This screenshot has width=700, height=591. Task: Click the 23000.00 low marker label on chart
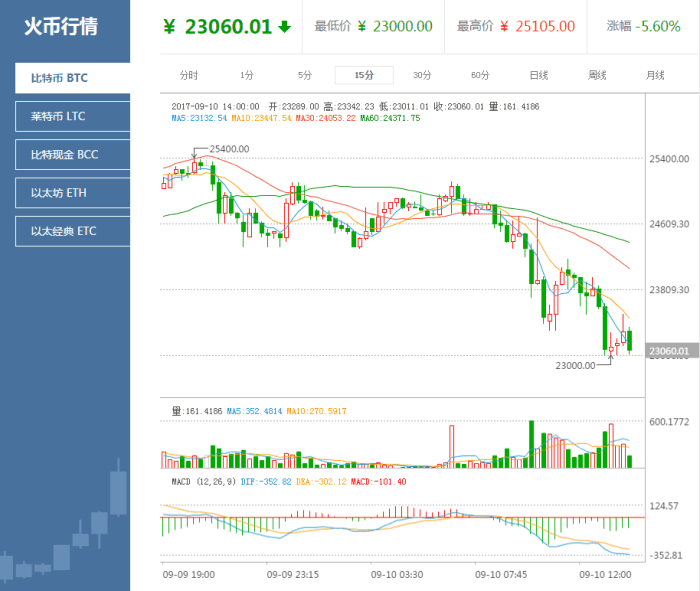point(575,366)
